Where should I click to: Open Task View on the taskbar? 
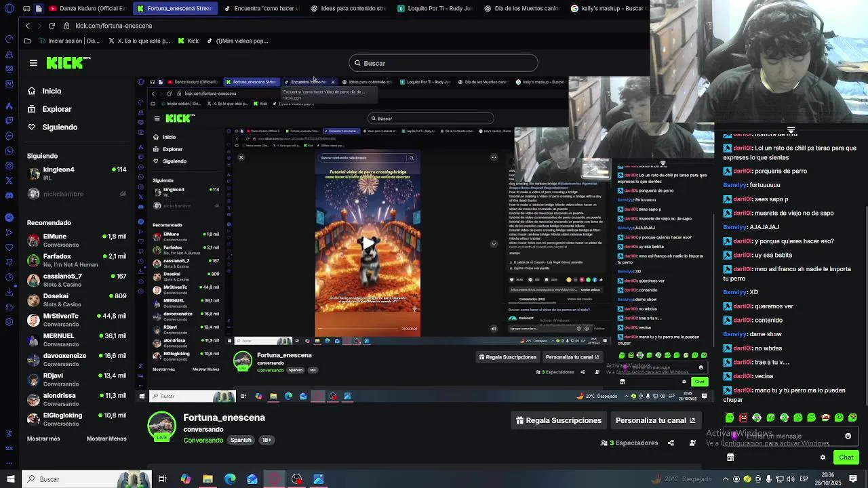[163, 479]
